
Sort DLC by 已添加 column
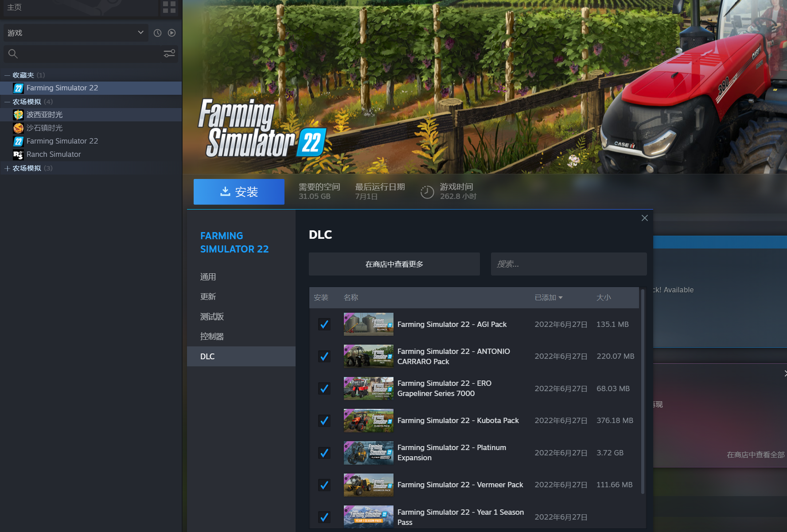(549, 298)
